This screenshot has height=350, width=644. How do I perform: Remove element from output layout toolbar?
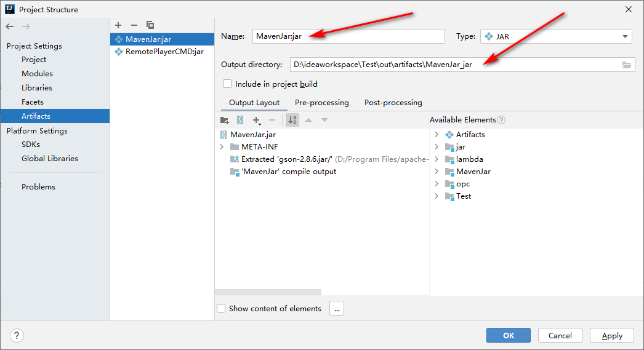[272, 120]
